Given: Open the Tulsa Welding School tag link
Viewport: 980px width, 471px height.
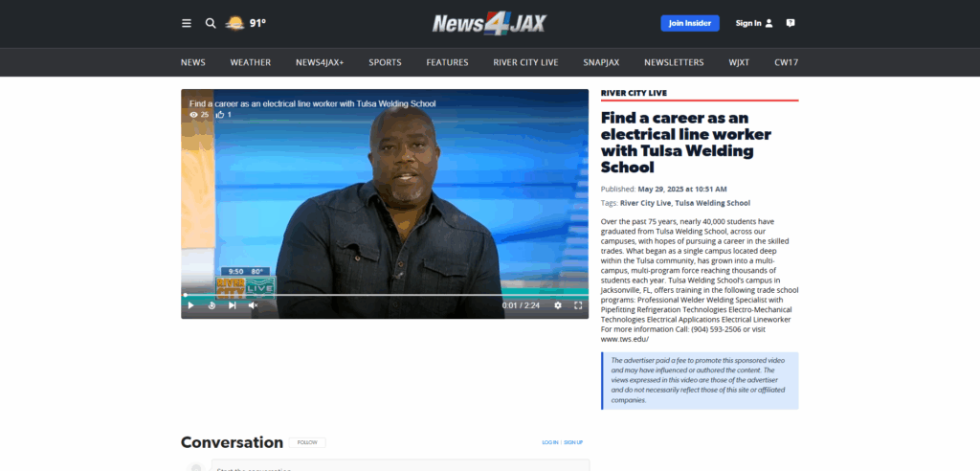Looking at the screenshot, I should tap(712, 203).
